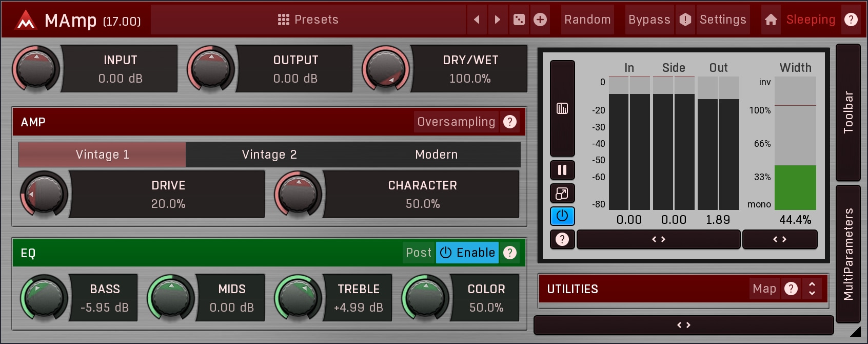
Task: Click the bypass warning shield icon
Action: pos(685,20)
